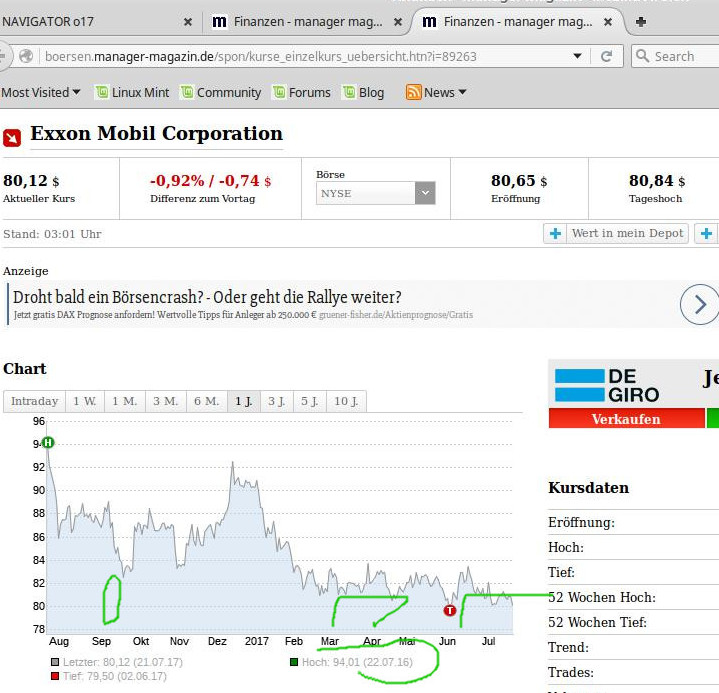Select the 1 J. chart range tab
Image resolution: width=719 pixels, height=693 pixels.
tap(243, 401)
